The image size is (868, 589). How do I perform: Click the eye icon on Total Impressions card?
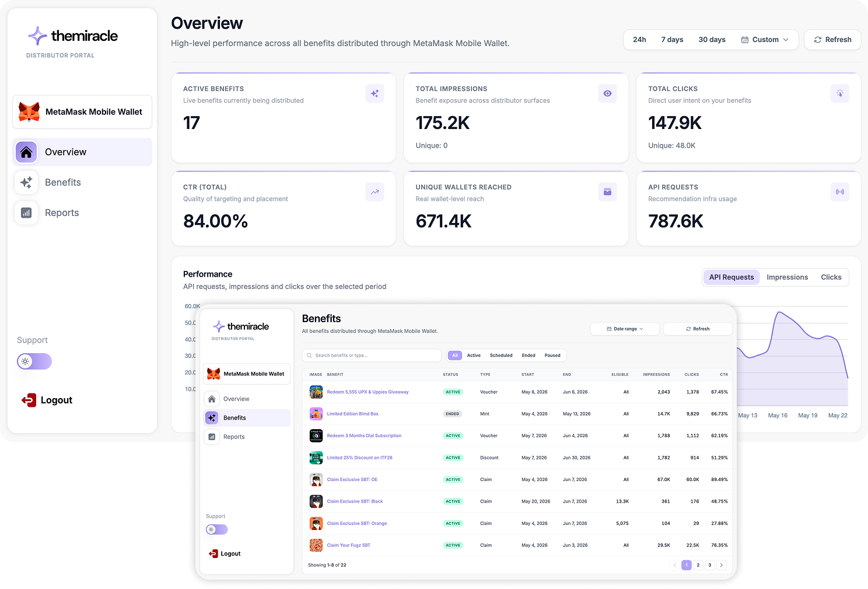[x=607, y=93]
